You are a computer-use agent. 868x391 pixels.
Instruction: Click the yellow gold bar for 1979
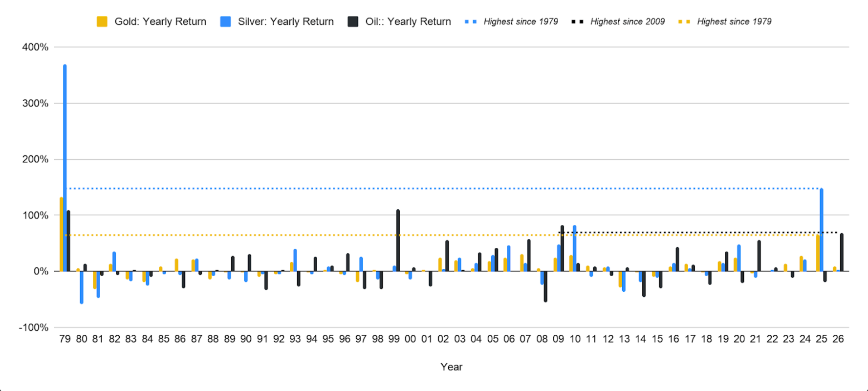coord(61,235)
